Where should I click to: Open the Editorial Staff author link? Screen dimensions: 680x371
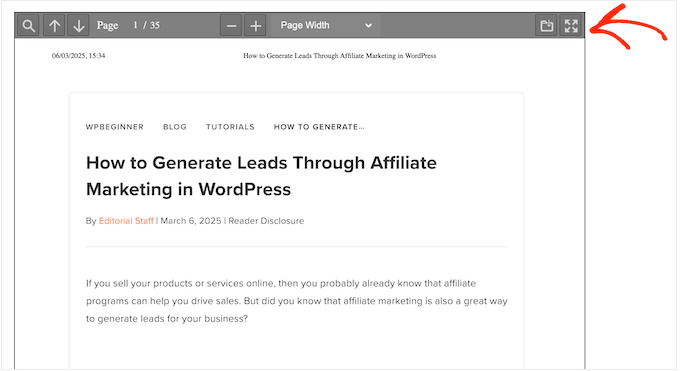click(x=126, y=221)
